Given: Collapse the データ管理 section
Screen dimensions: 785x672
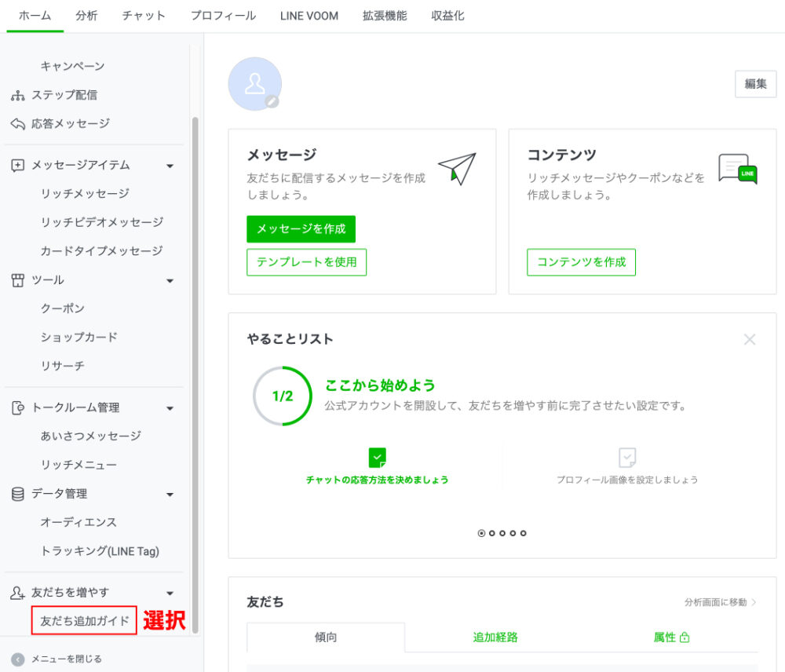Looking at the screenshot, I should tap(170, 494).
